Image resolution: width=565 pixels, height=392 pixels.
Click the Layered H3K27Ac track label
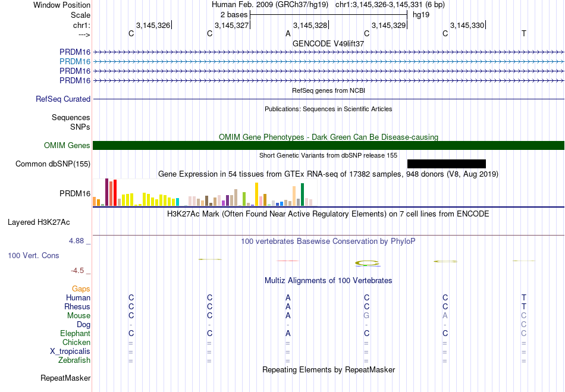coord(39,222)
